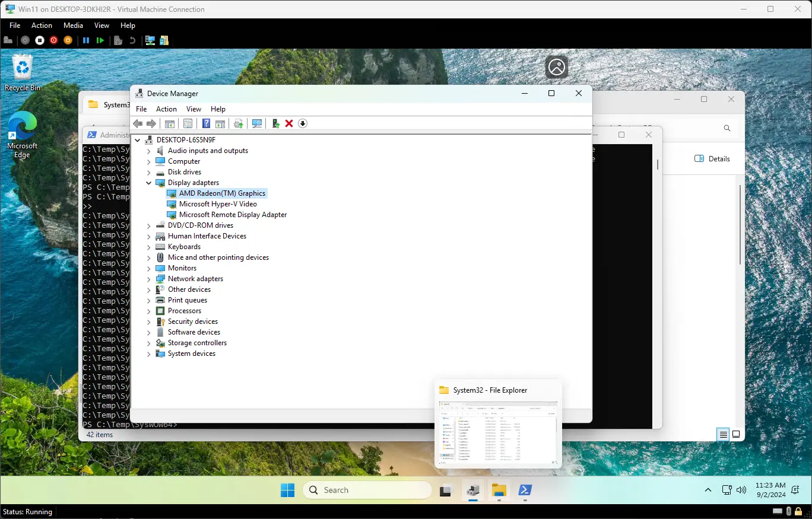Open the Recycle Bin desktop icon
The image size is (812, 519).
[23, 73]
